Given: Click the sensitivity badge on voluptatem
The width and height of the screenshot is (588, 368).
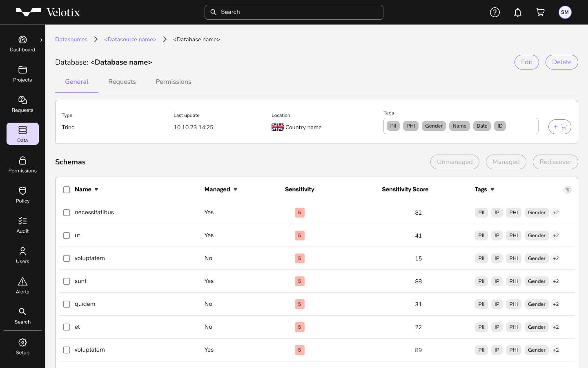Looking at the screenshot, I should [299, 258].
